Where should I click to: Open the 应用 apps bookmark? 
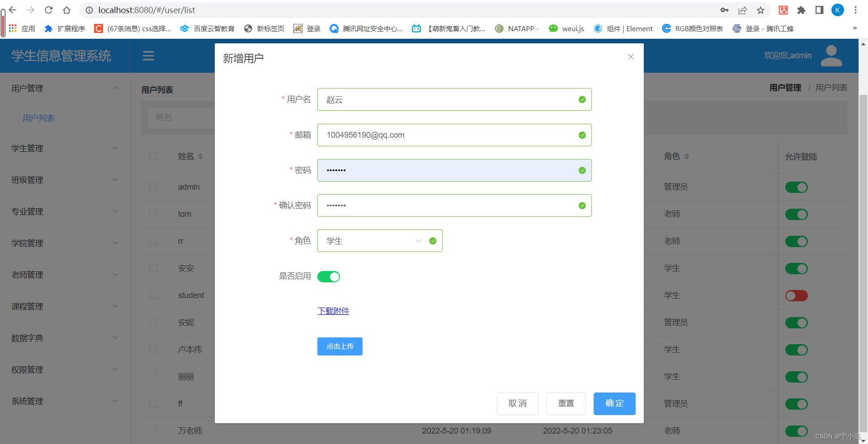click(x=22, y=28)
